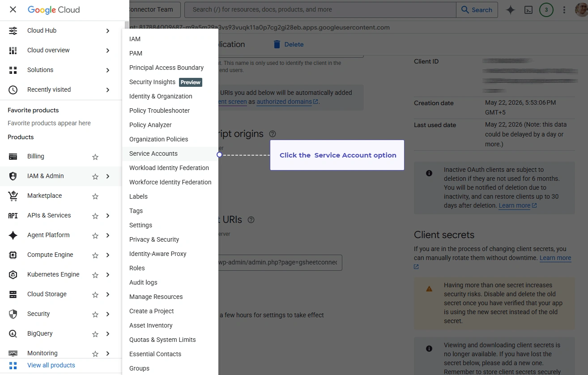The height and width of the screenshot is (375, 588).
Task: Open notifications badge showing 3
Action: (x=546, y=10)
